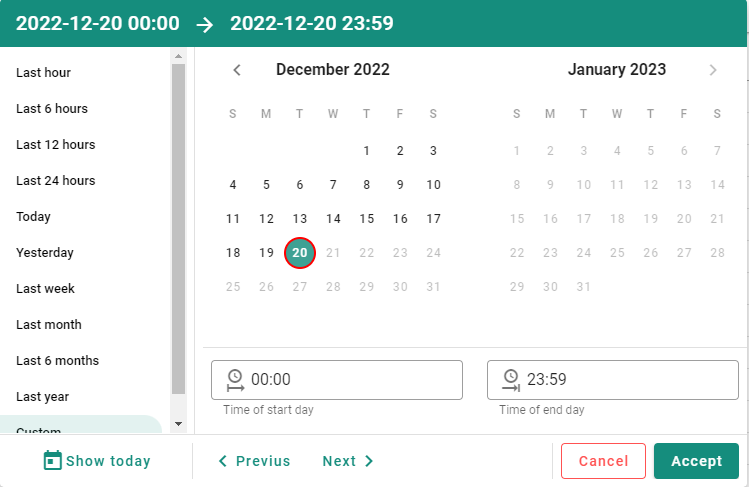Click the Cancel button

[x=604, y=461]
